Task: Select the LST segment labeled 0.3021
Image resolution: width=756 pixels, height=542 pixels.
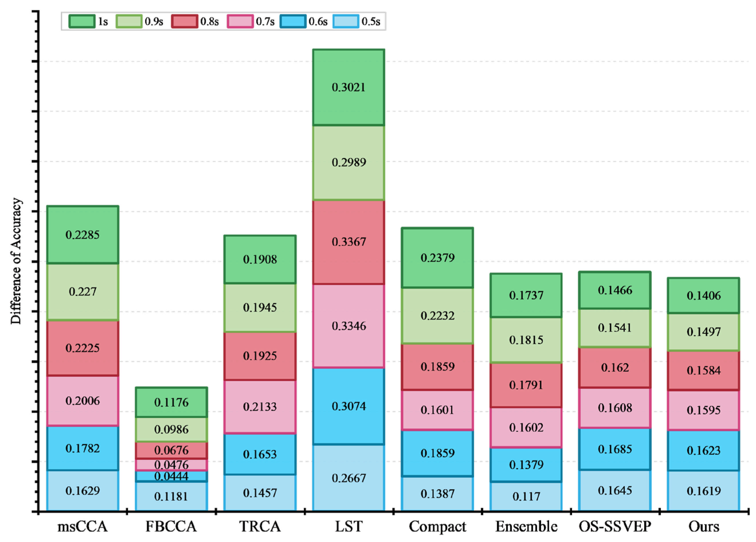Action: (349, 87)
